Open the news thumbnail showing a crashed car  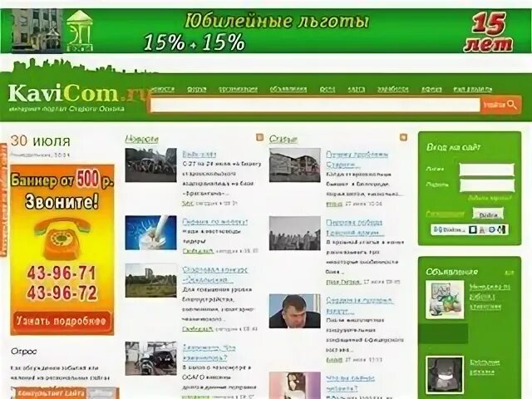150,358
